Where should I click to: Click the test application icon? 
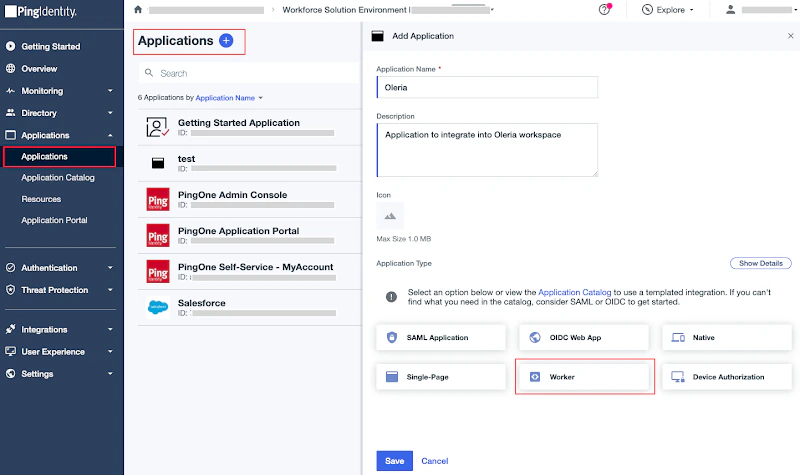pos(158,163)
